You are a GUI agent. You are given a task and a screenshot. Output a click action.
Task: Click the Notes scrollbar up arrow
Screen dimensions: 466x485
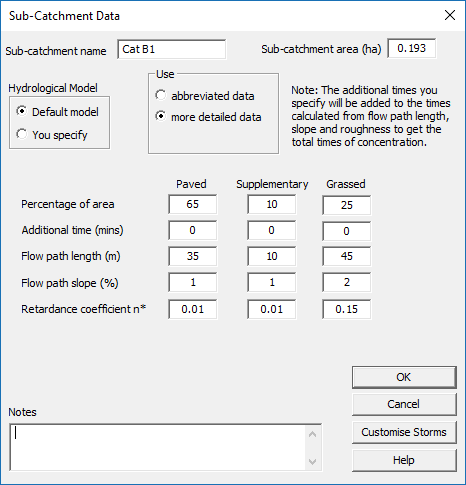(313, 434)
